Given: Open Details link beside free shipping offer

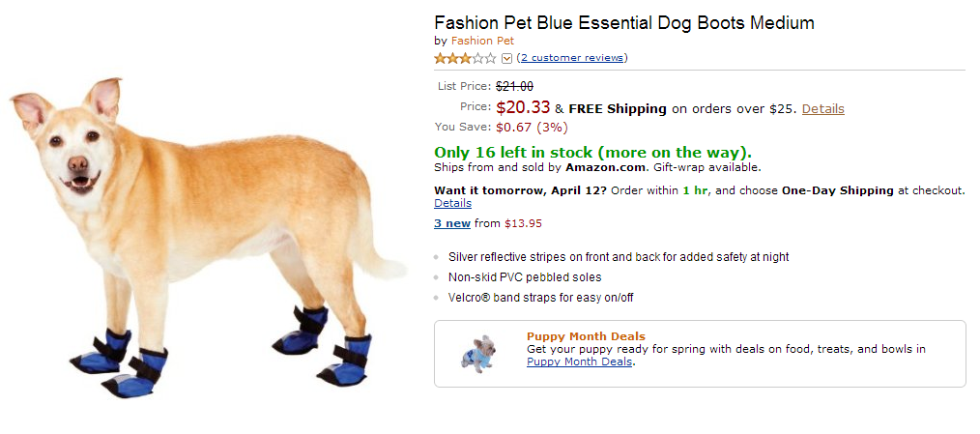Looking at the screenshot, I should pyautogui.click(x=822, y=109).
